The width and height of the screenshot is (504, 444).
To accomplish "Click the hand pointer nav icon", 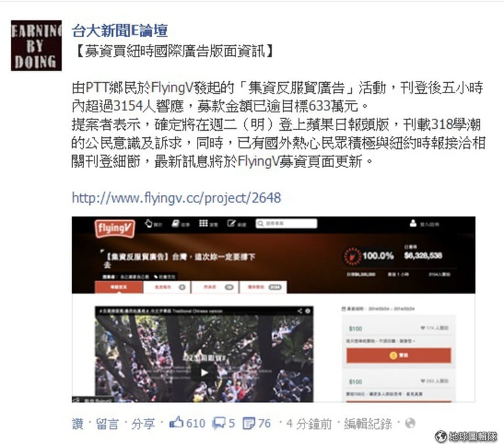I will (148, 223).
